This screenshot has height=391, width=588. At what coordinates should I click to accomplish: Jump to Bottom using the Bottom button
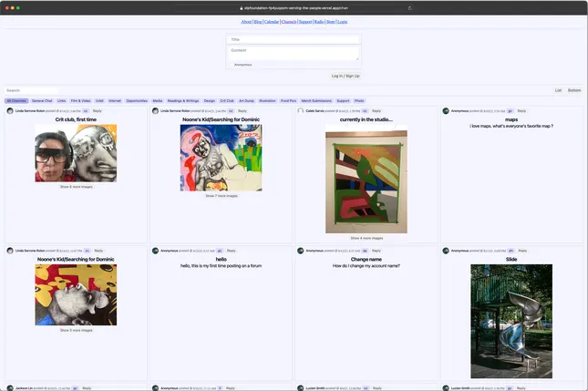[574, 90]
